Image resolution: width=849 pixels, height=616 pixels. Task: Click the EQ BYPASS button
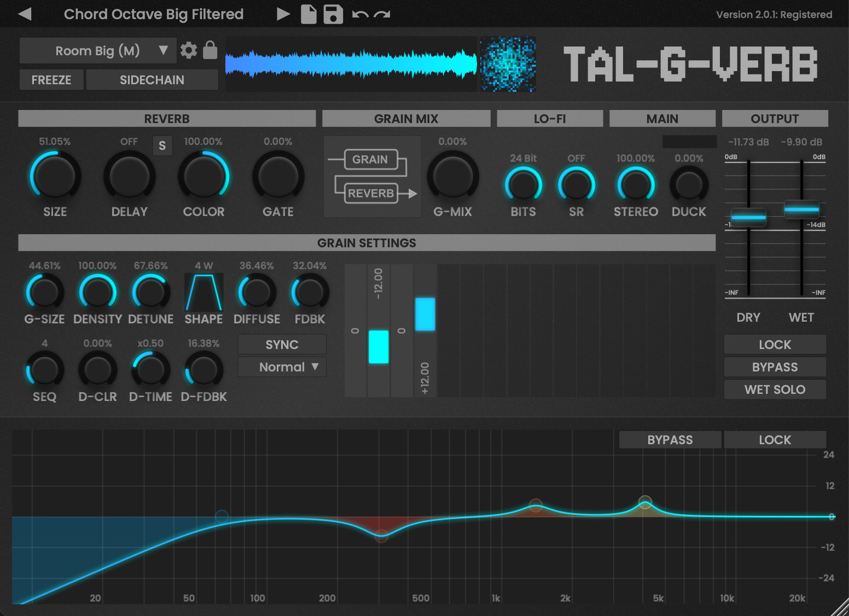[670, 440]
